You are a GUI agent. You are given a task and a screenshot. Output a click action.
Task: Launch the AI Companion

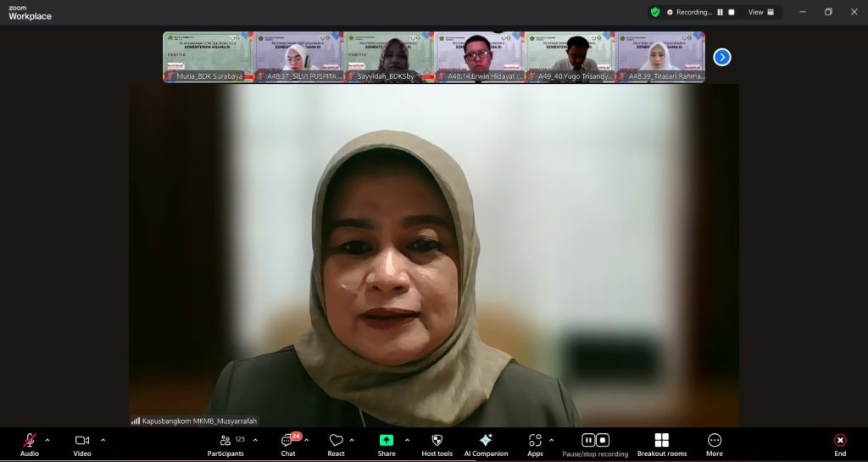(x=486, y=441)
